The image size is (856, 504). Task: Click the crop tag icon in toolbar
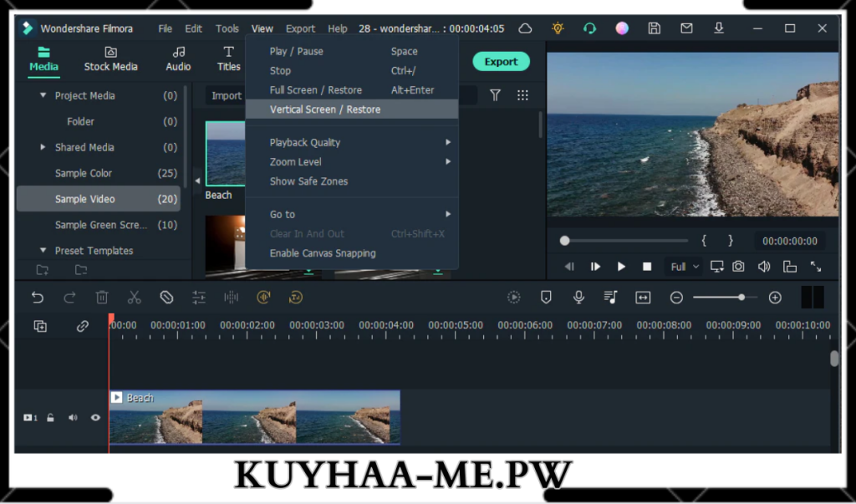coord(166,298)
